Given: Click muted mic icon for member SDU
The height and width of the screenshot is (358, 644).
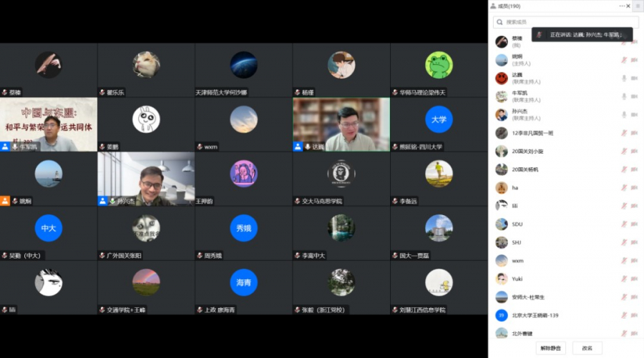Looking at the screenshot, I should tap(624, 224).
